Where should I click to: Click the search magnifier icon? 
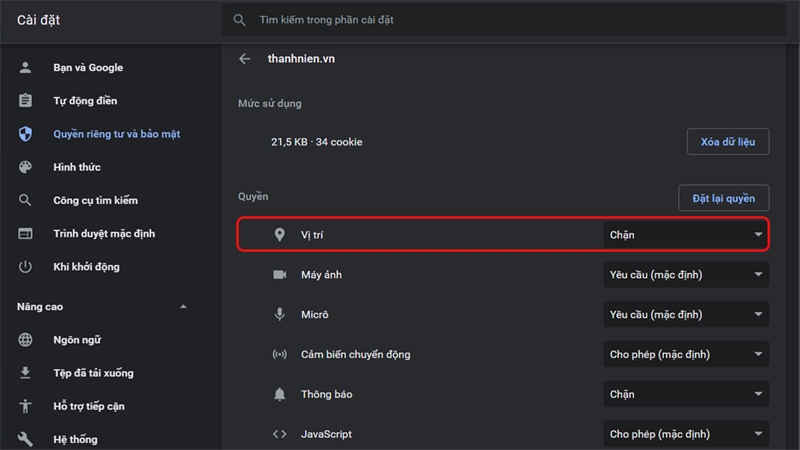click(x=239, y=20)
